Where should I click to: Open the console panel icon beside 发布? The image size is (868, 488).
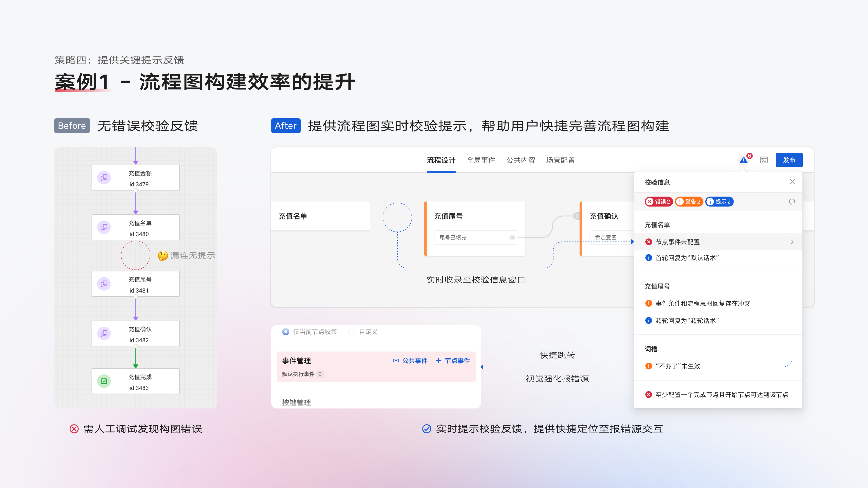[764, 160]
